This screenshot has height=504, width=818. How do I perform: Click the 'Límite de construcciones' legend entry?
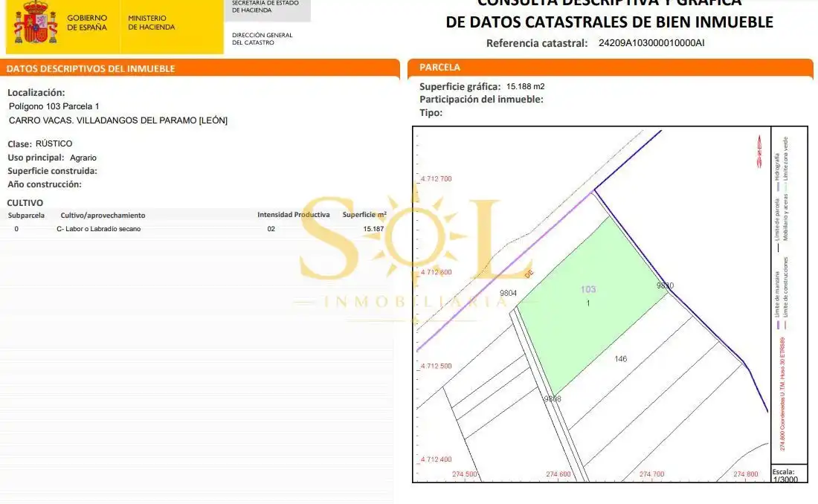tap(786, 294)
